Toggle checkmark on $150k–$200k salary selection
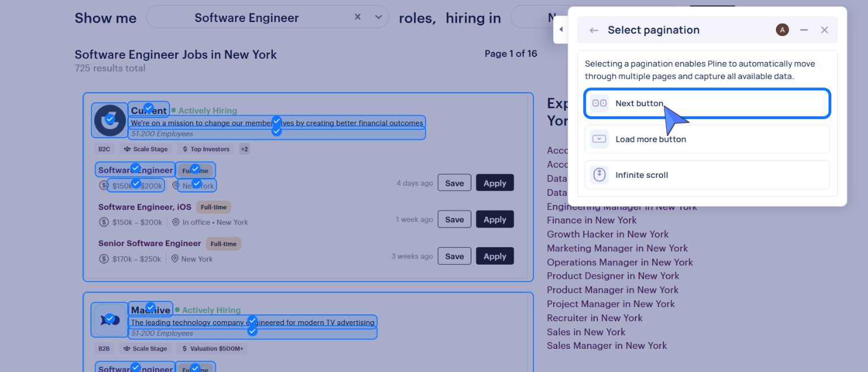 coord(136,183)
